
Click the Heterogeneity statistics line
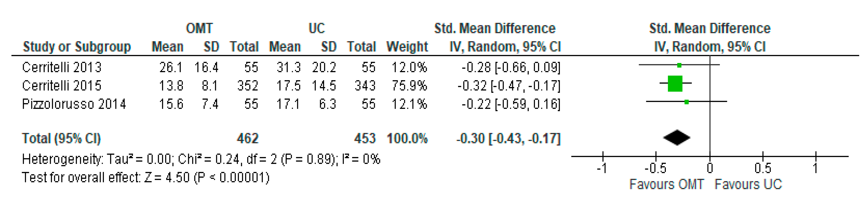click(201, 159)
